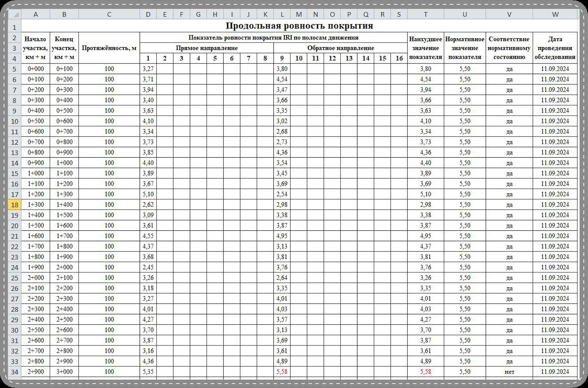This screenshot has width=588, height=388.
Task: Click header 'Наихудшее значение показателя'
Action: pyautogui.click(x=425, y=48)
